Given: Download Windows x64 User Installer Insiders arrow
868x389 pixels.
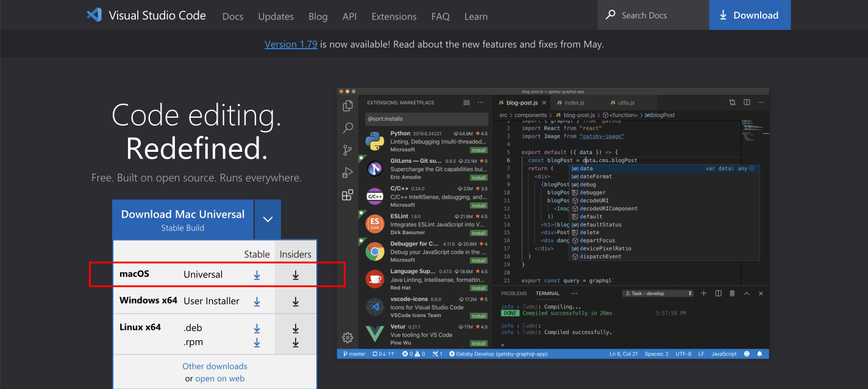Looking at the screenshot, I should pos(296,301).
